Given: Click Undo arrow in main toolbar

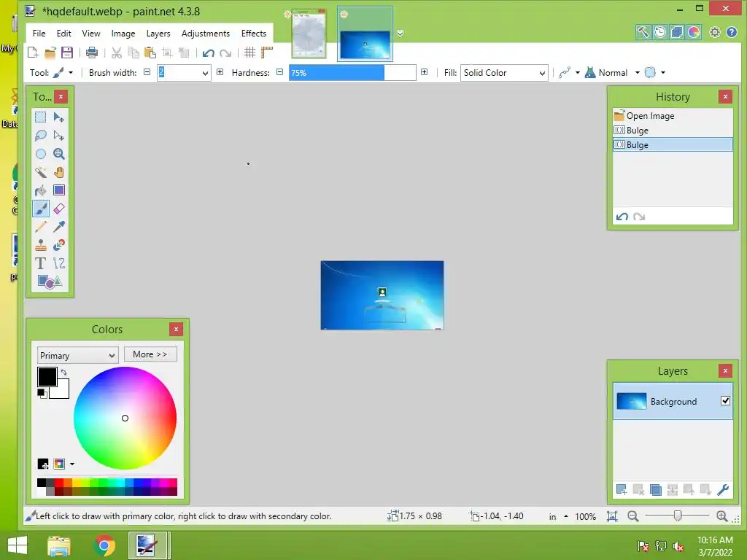Looking at the screenshot, I should [x=208, y=52].
